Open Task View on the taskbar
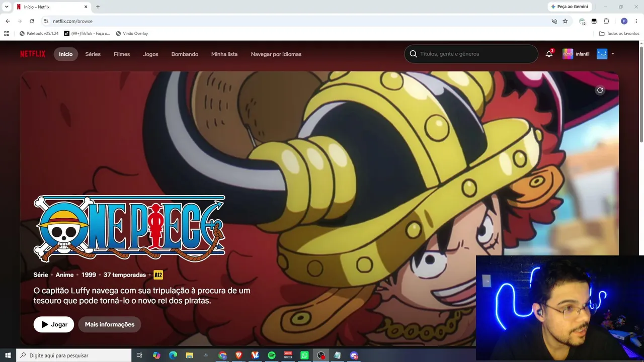Viewport: 644px width, 362px height. click(x=140, y=355)
